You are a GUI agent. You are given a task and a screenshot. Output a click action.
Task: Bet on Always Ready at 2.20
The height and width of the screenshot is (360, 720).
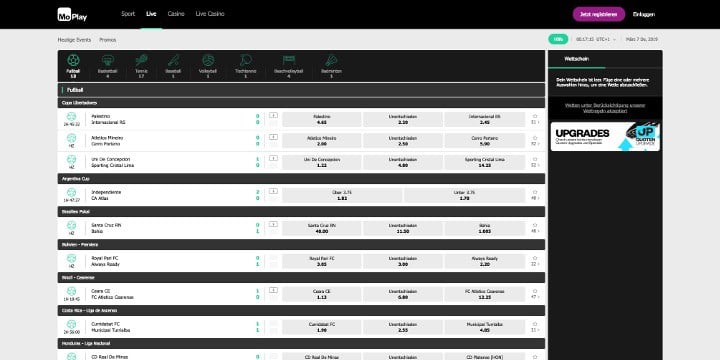pyautogui.click(x=484, y=261)
